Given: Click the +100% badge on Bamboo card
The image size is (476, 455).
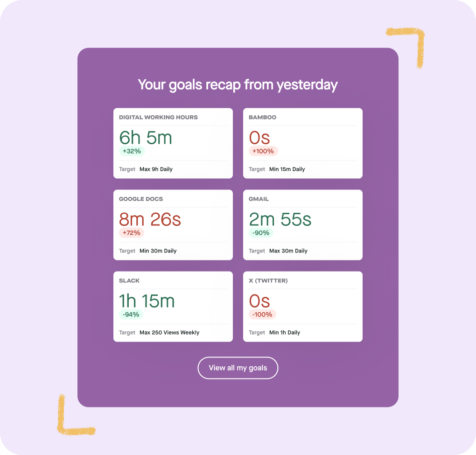Looking at the screenshot, I should 263,151.
